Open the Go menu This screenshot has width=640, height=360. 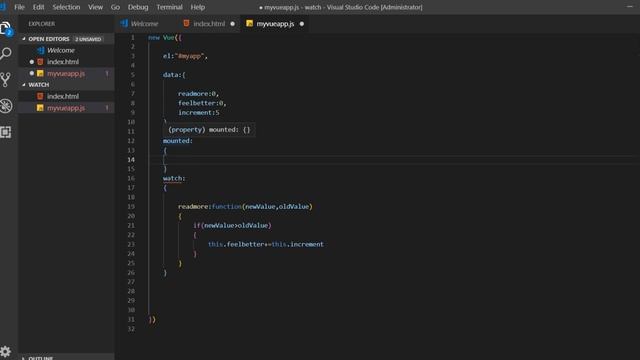(116, 7)
